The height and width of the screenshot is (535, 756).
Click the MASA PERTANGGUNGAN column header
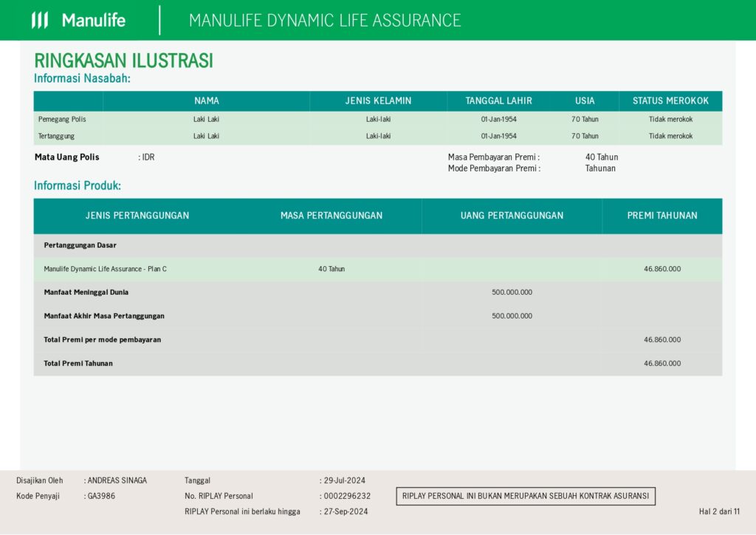click(331, 216)
